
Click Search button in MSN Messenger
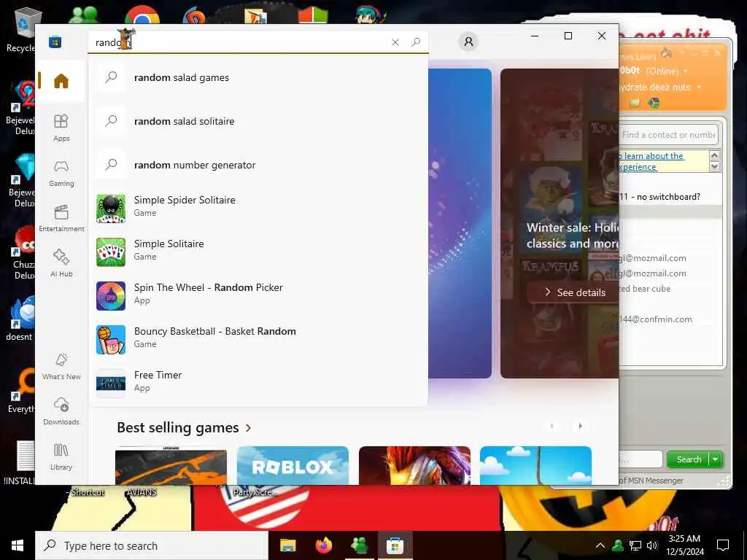pyautogui.click(x=689, y=459)
